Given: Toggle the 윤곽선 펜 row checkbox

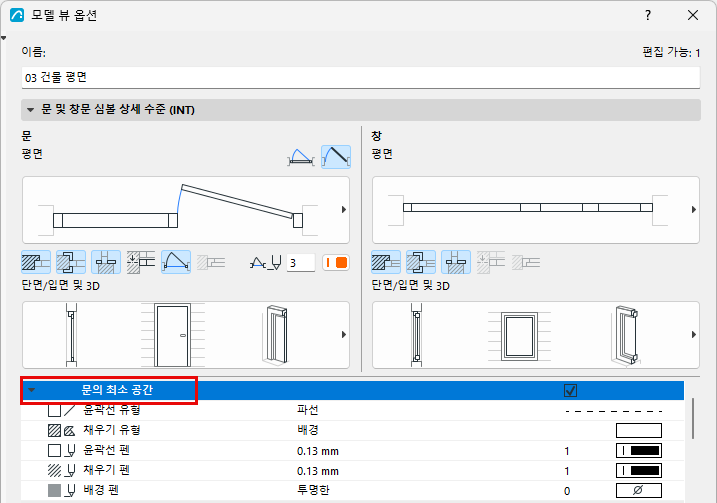Looking at the screenshot, I should pyautogui.click(x=54, y=450).
